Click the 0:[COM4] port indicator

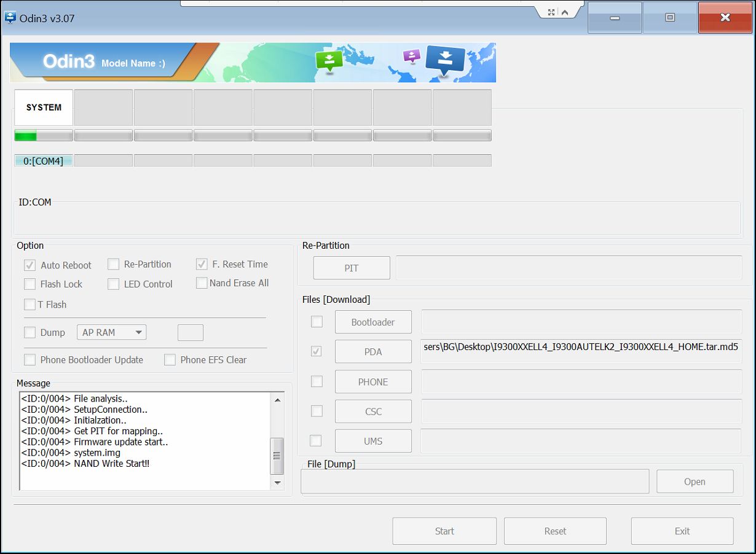[x=44, y=161]
